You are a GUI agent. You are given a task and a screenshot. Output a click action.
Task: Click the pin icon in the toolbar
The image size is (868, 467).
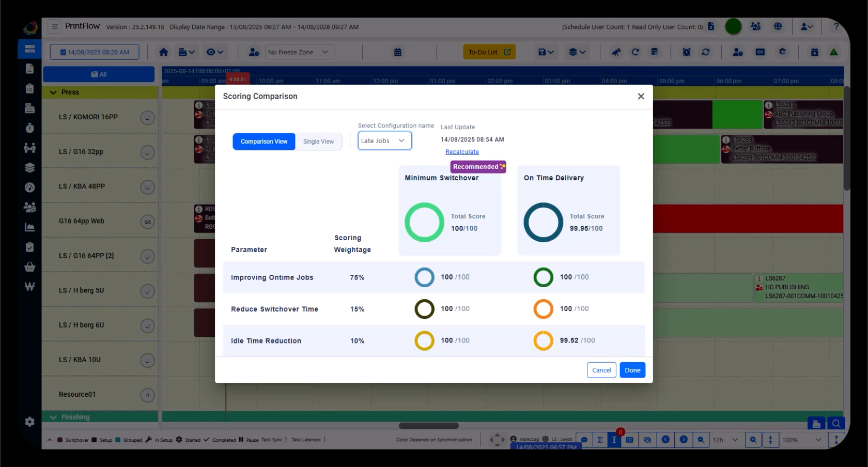[x=616, y=52]
